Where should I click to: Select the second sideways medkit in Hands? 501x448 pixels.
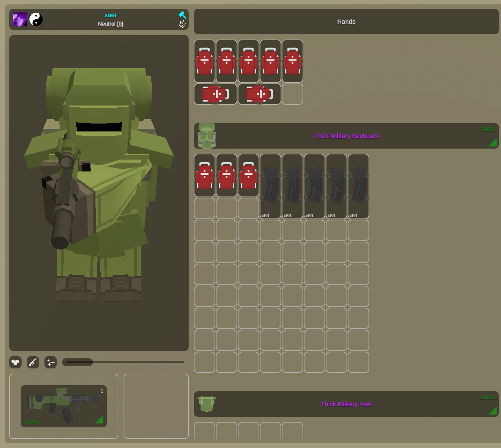pyautogui.click(x=260, y=94)
